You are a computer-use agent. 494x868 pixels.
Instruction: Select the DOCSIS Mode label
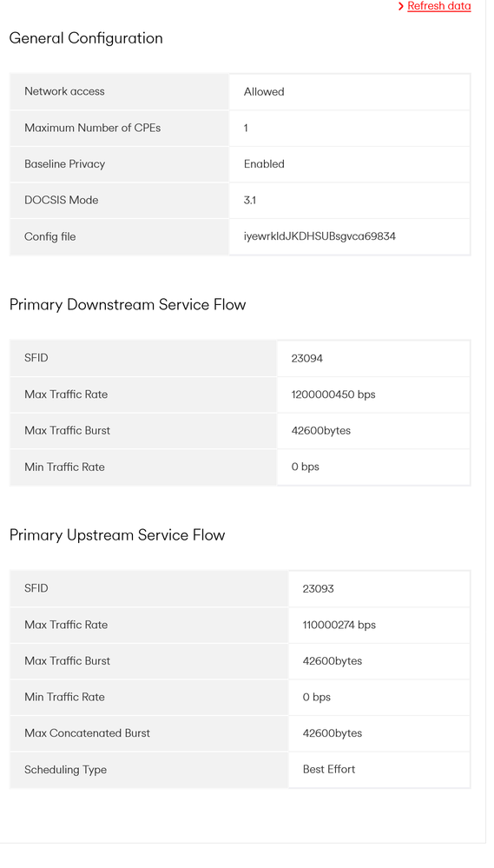61,200
